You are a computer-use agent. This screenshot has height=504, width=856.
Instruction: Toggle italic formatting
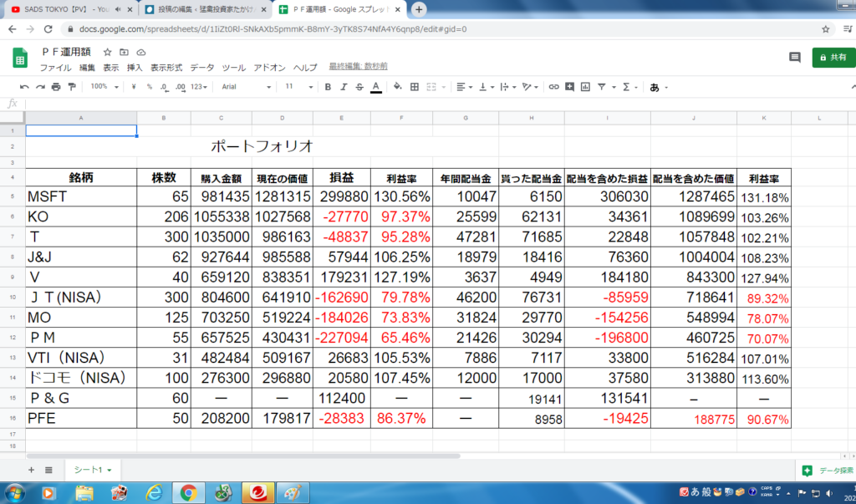pos(344,87)
